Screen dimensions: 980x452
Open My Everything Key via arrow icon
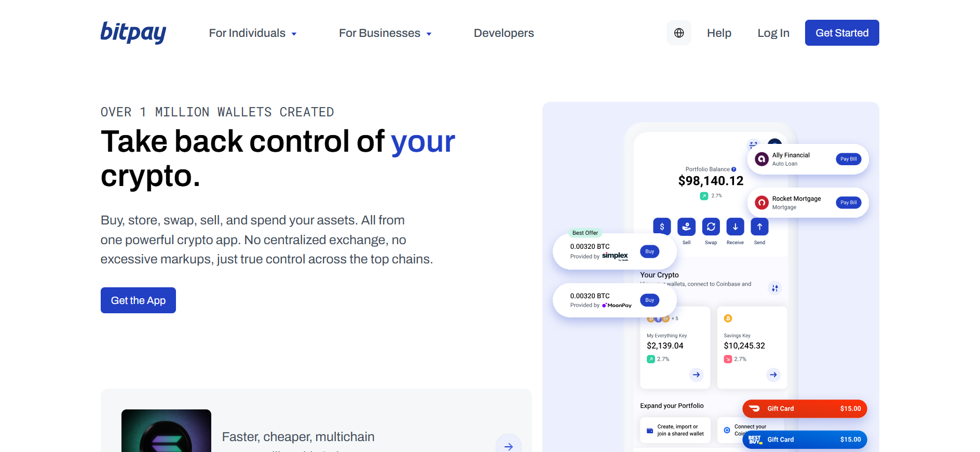point(696,375)
